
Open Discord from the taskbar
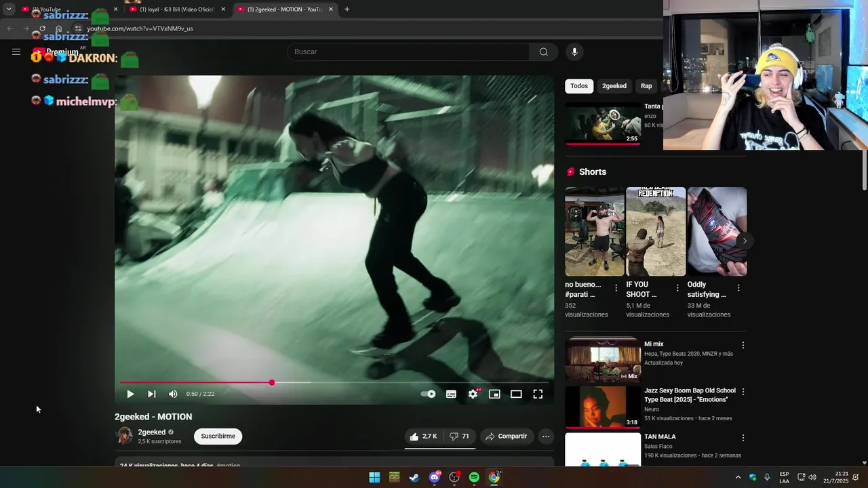[435, 477]
